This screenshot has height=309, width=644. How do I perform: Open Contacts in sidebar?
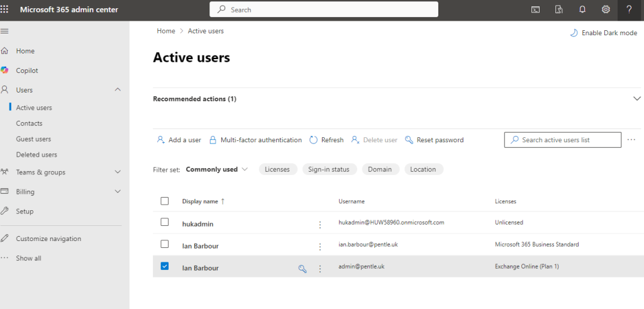tap(29, 123)
